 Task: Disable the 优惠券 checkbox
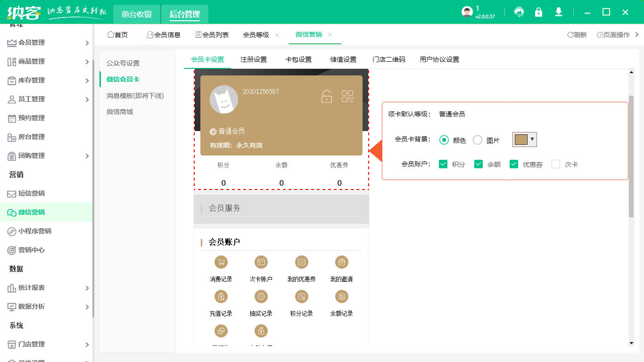pos(514,164)
